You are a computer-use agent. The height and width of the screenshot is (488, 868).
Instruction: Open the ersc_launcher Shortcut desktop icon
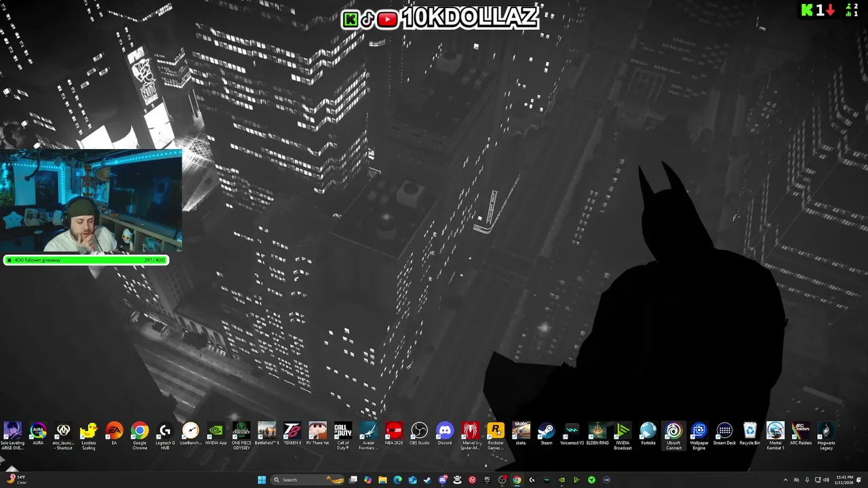[63, 436]
